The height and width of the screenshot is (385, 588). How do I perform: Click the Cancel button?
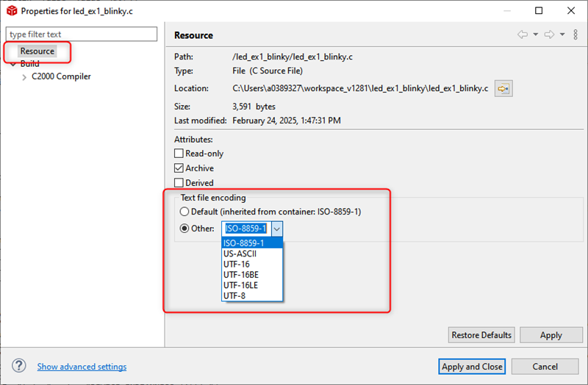coord(545,366)
